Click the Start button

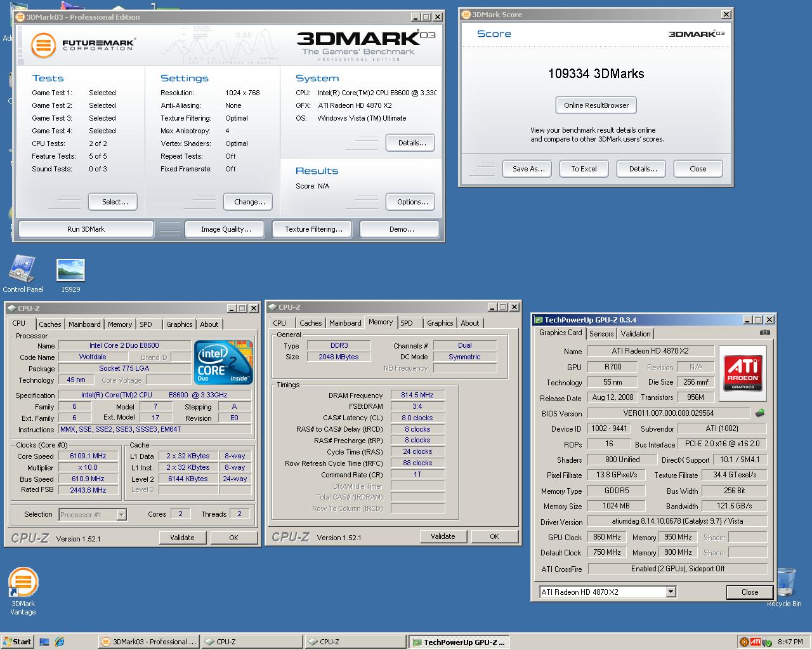coord(17,642)
